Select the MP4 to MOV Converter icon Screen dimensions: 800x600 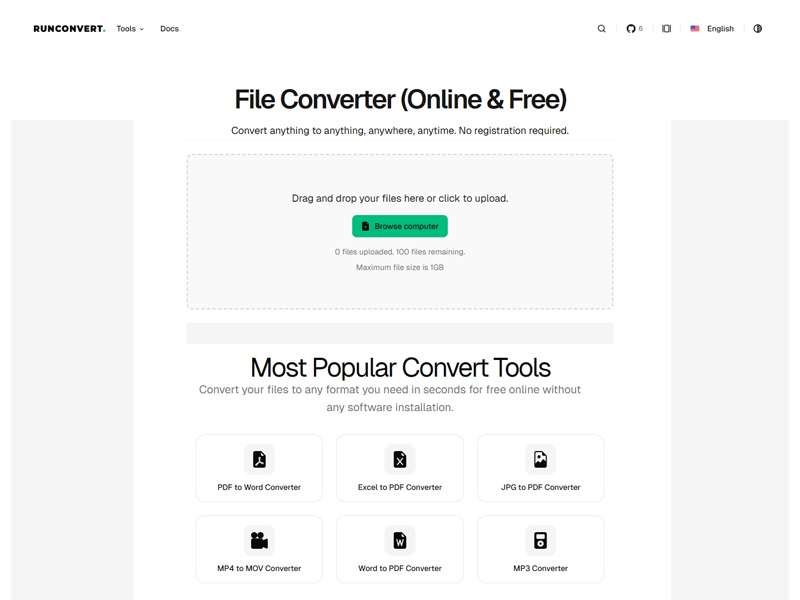click(x=259, y=539)
